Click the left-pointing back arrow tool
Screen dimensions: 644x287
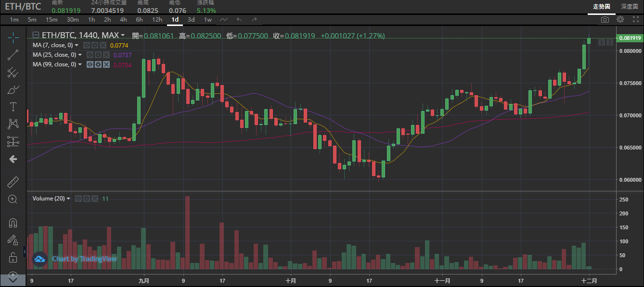click(x=13, y=159)
